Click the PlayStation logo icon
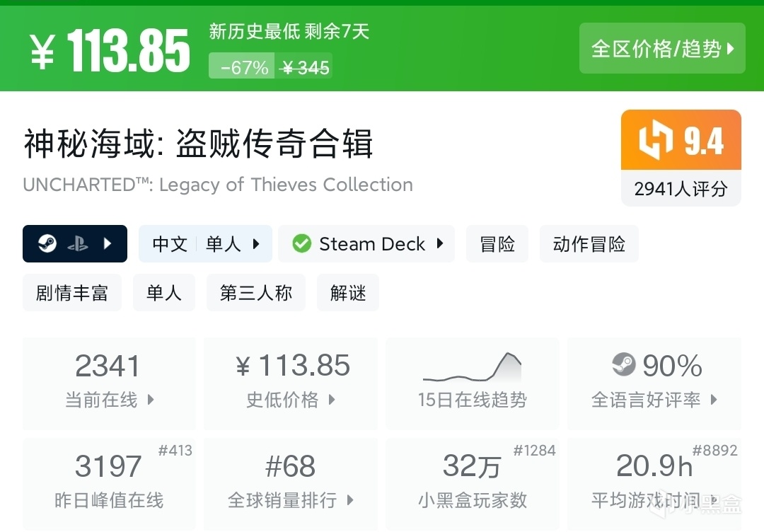Viewport: 764px width, 532px height. 77,244
